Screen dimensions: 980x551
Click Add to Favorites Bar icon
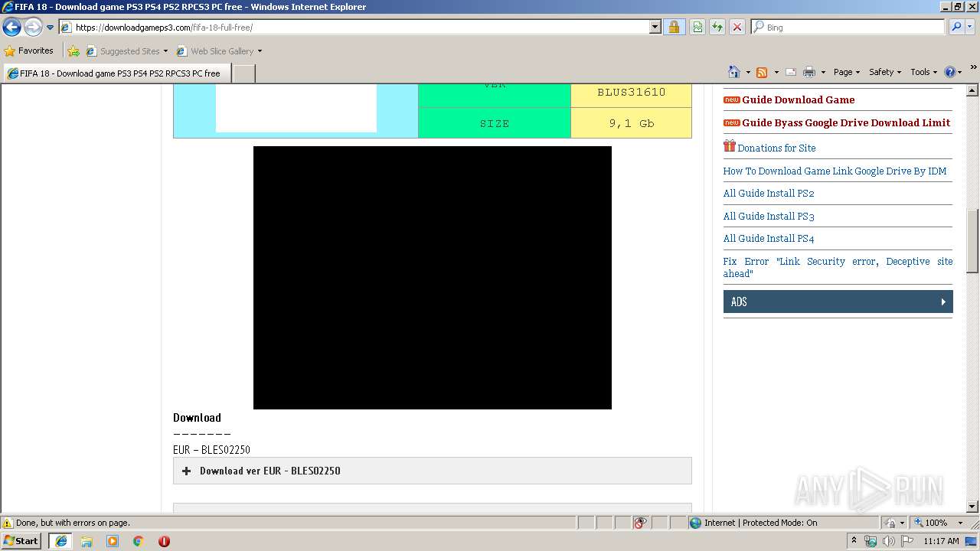73,51
